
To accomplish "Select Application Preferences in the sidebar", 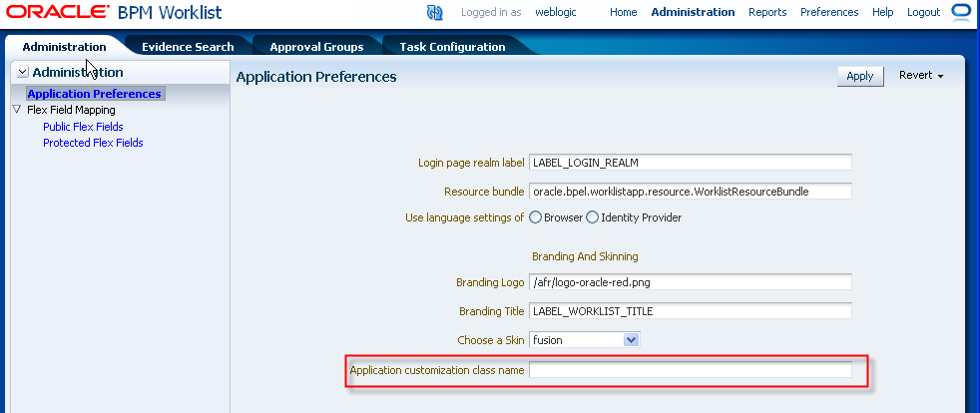I will [x=95, y=94].
